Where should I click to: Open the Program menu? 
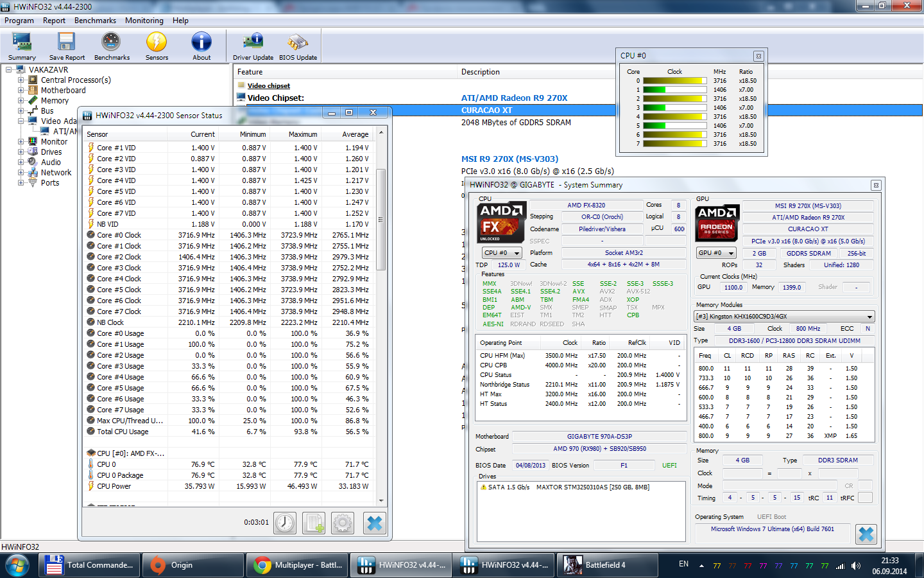tap(19, 21)
